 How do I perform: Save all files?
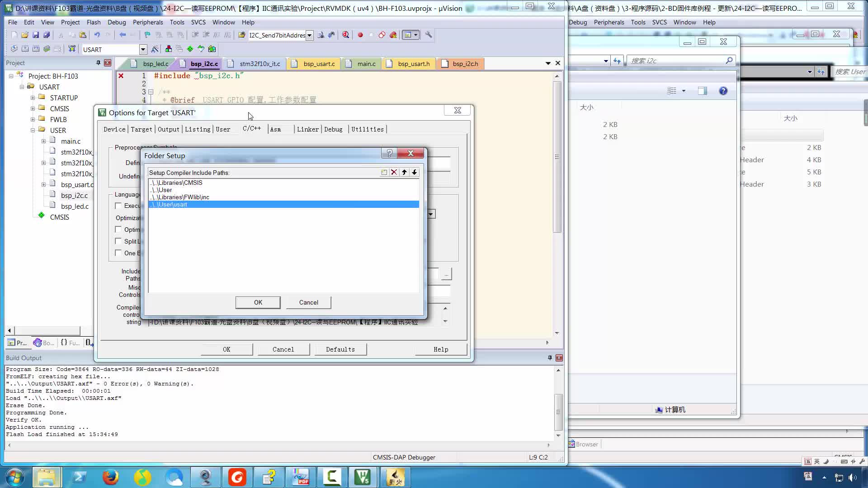[x=47, y=35]
